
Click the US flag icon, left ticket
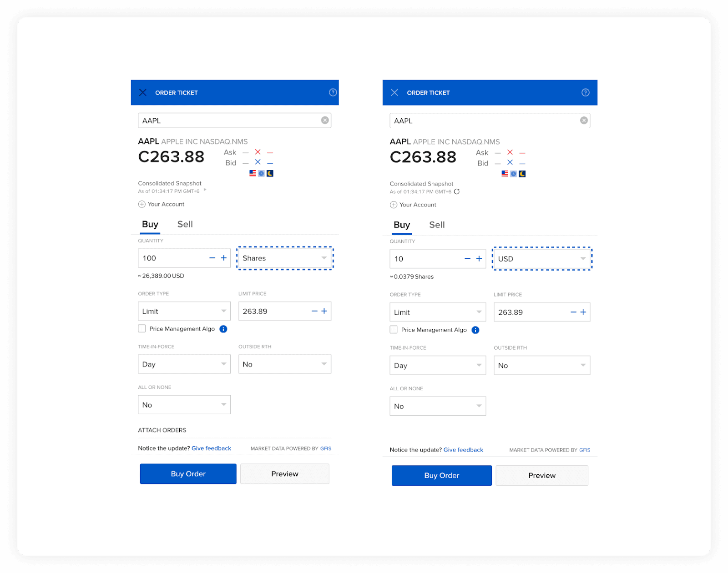click(x=253, y=173)
